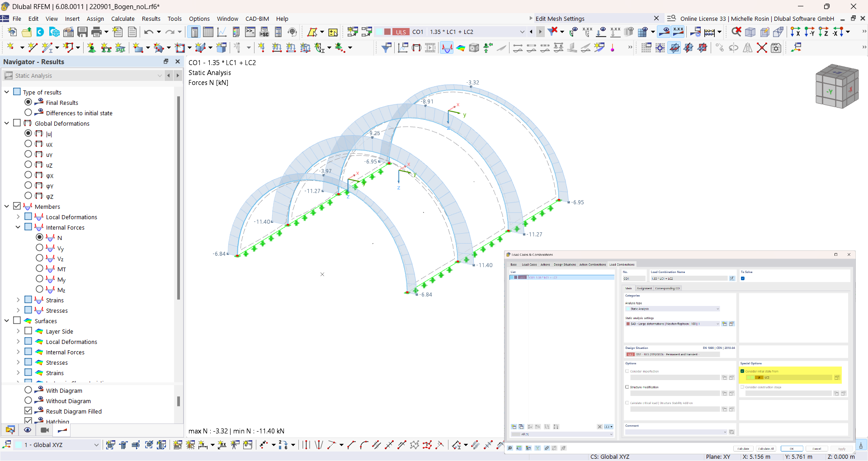The height and width of the screenshot is (461, 868).
Task: Select the uX deformation radio button
Action: pos(28,144)
